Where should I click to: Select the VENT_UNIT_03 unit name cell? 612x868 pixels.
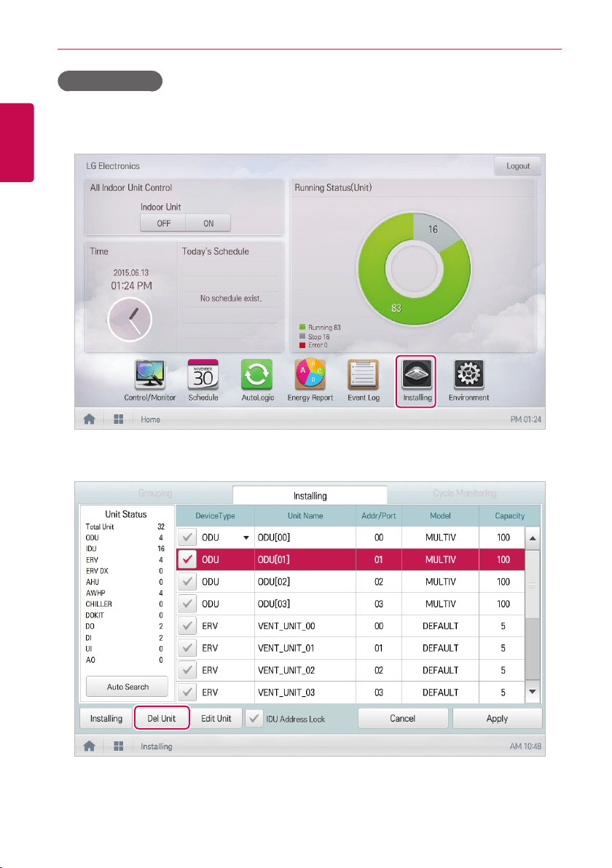[x=305, y=692]
